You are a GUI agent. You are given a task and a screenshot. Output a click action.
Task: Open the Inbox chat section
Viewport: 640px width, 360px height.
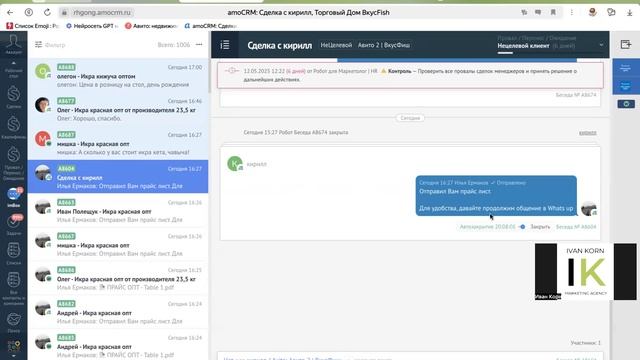tap(13, 197)
